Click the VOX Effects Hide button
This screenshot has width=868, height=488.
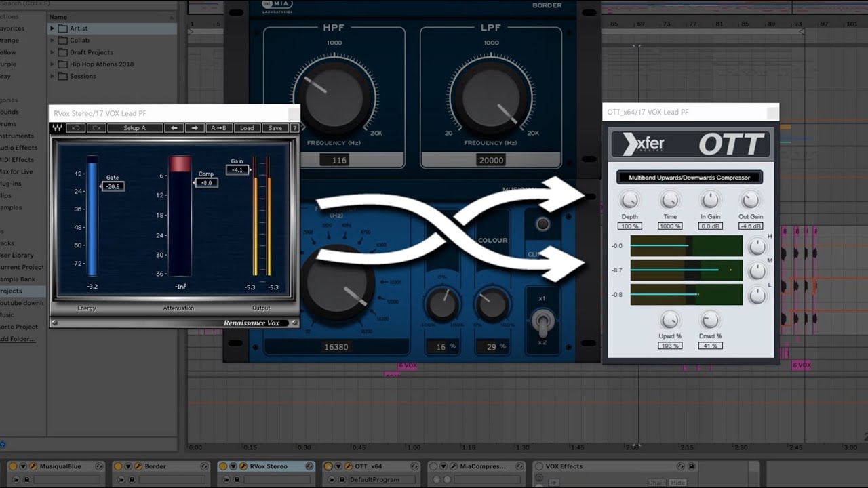(678, 483)
